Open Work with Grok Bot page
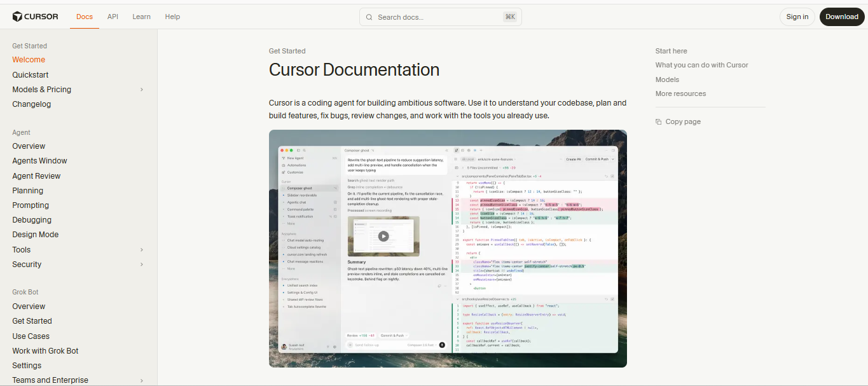 [x=45, y=351]
